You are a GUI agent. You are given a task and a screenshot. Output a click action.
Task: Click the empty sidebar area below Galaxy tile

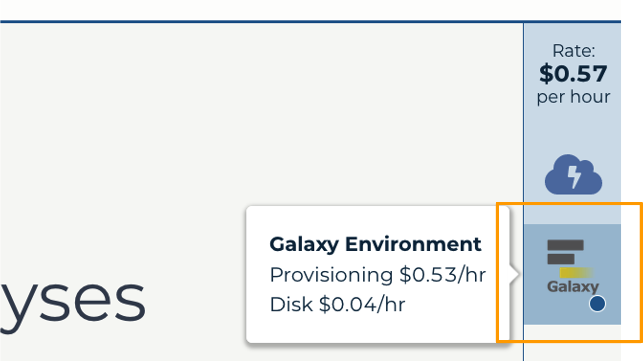coord(573,343)
